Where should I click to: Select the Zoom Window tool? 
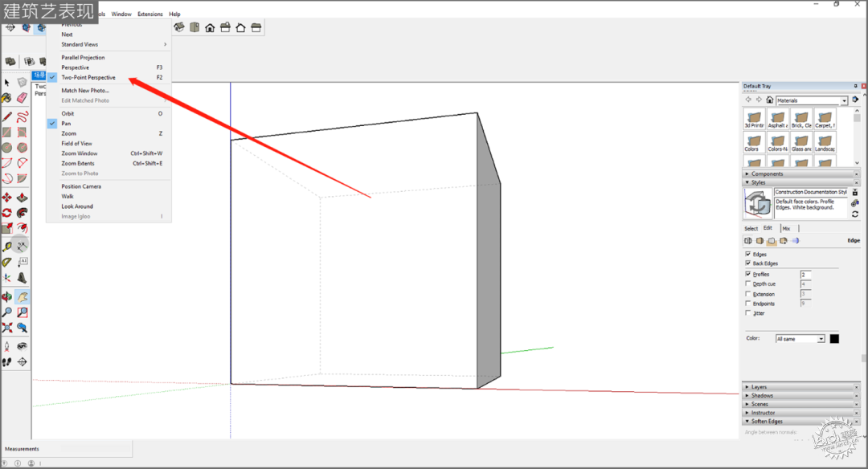tap(23, 312)
